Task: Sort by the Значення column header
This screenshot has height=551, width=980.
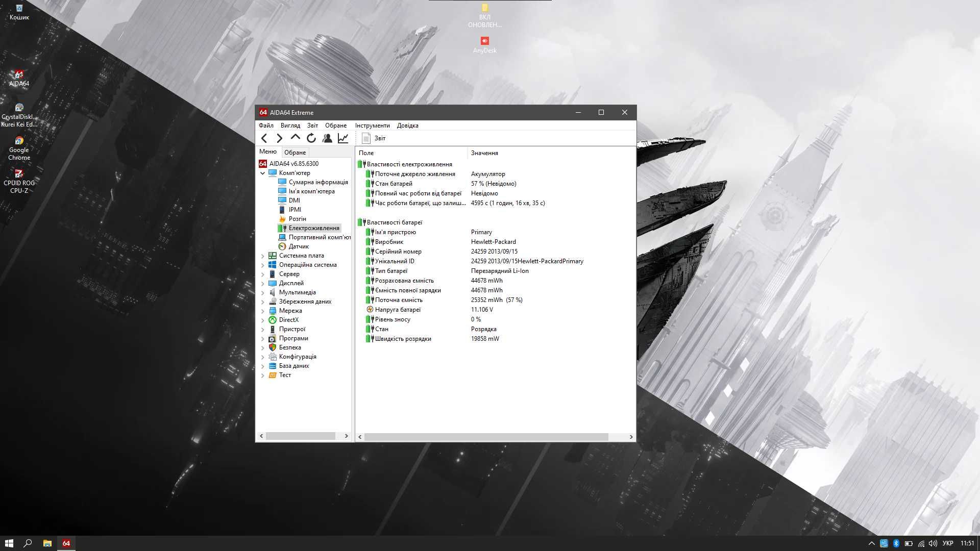Action: [x=552, y=153]
